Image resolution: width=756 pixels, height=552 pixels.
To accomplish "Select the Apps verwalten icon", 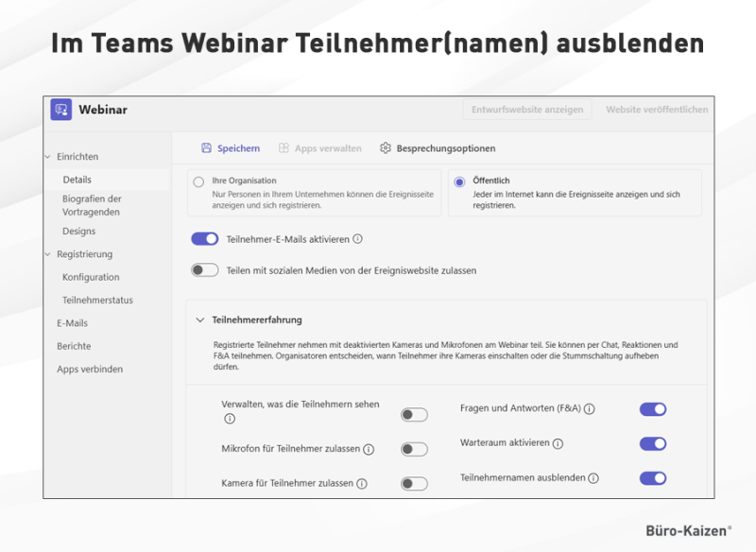I will click(x=283, y=148).
